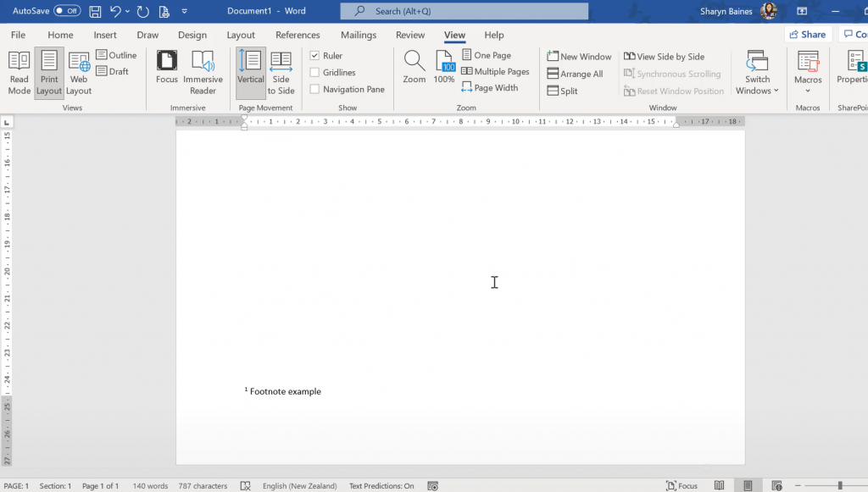Select Arrange All windows

tap(577, 74)
